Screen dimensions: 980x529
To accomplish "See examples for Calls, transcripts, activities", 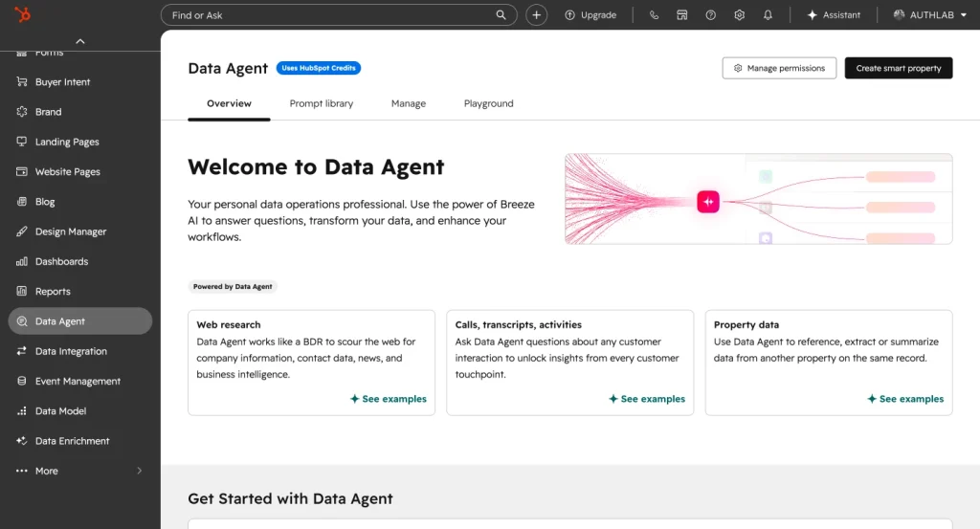I will coord(647,399).
